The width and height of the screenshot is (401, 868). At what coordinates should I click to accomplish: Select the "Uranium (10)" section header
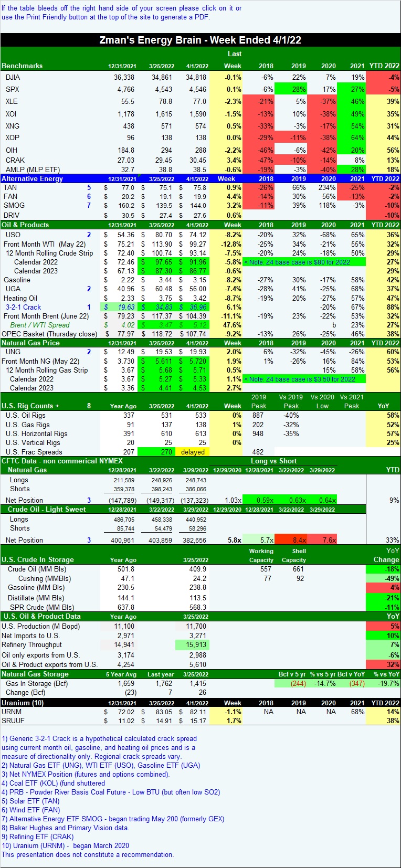(x=23, y=703)
